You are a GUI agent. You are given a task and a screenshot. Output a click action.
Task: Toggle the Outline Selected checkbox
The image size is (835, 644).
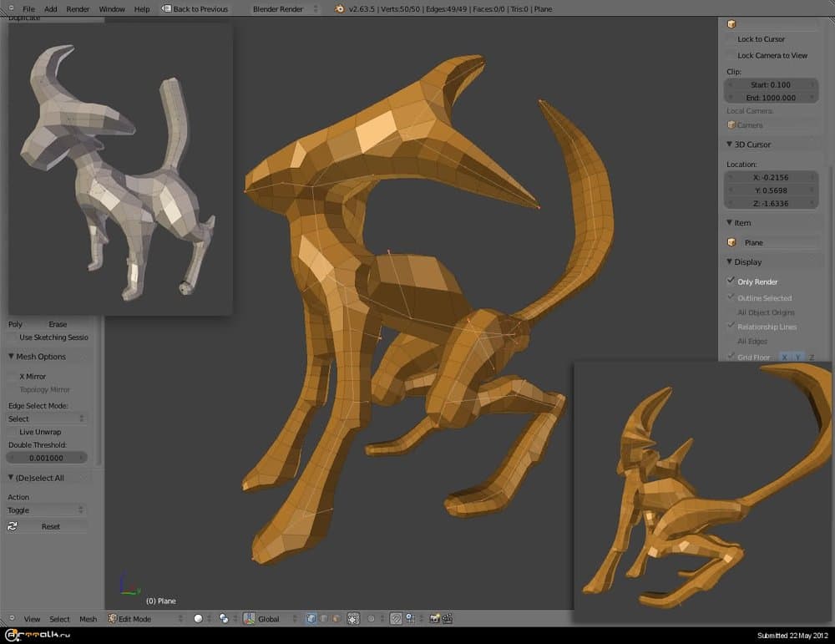[x=731, y=297]
